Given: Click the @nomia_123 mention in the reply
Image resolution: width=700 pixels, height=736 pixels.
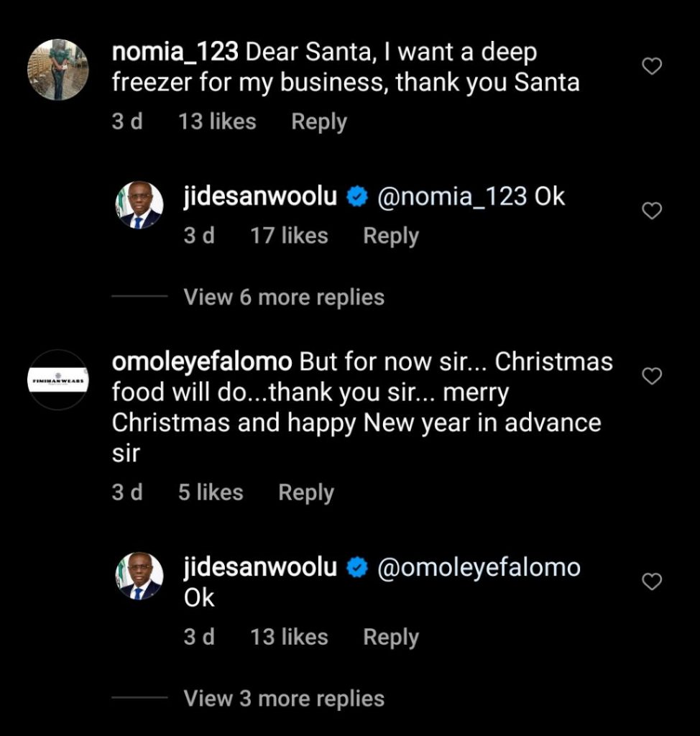Looking at the screenshot, I should tap(452, 197).
